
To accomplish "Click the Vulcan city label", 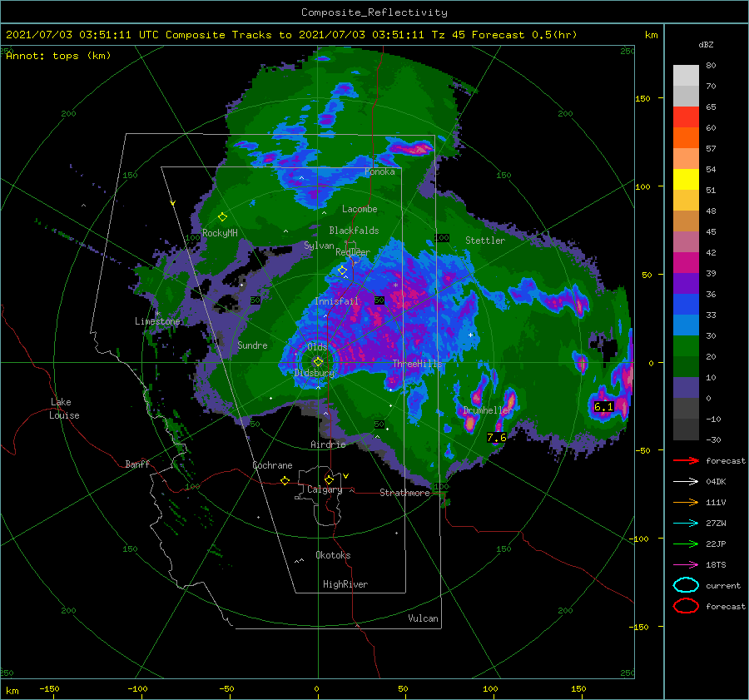I will coord(423,618).
